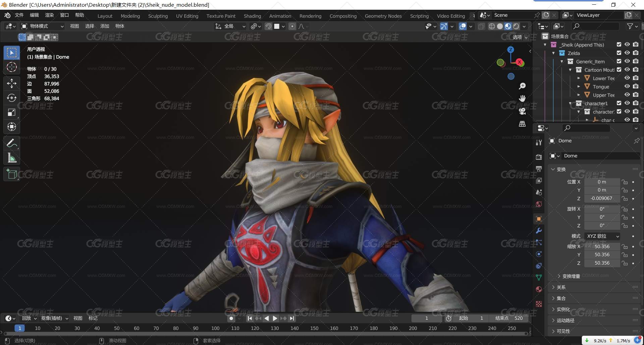Toggle viewport gizmos display
This screenshot has height=345, width=644.
(444, 26)
